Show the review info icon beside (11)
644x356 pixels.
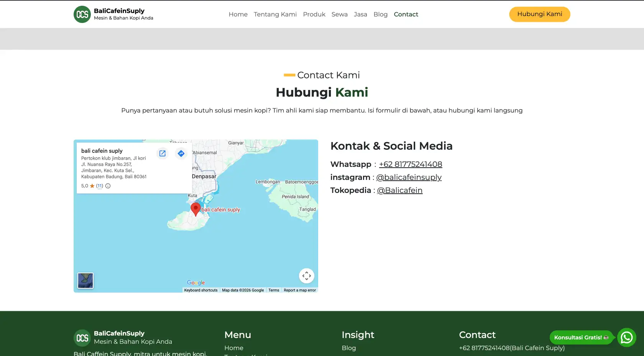pyautogui.click(x=108, y=186)
